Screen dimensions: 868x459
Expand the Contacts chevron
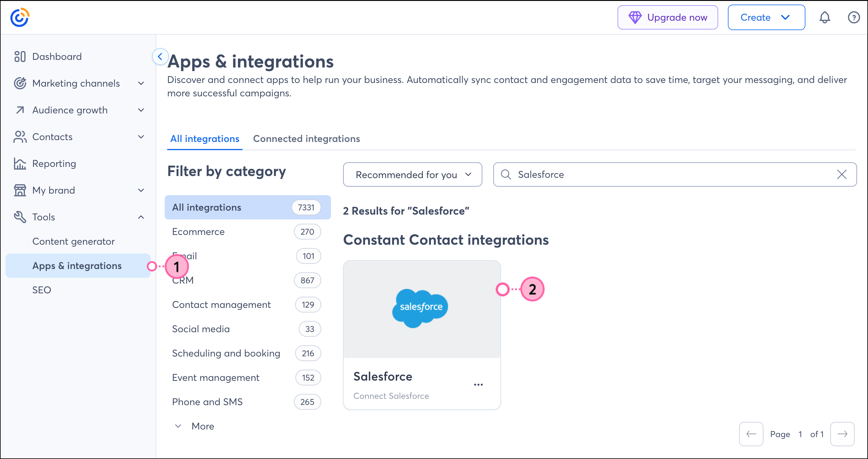[x=141, y=137]
